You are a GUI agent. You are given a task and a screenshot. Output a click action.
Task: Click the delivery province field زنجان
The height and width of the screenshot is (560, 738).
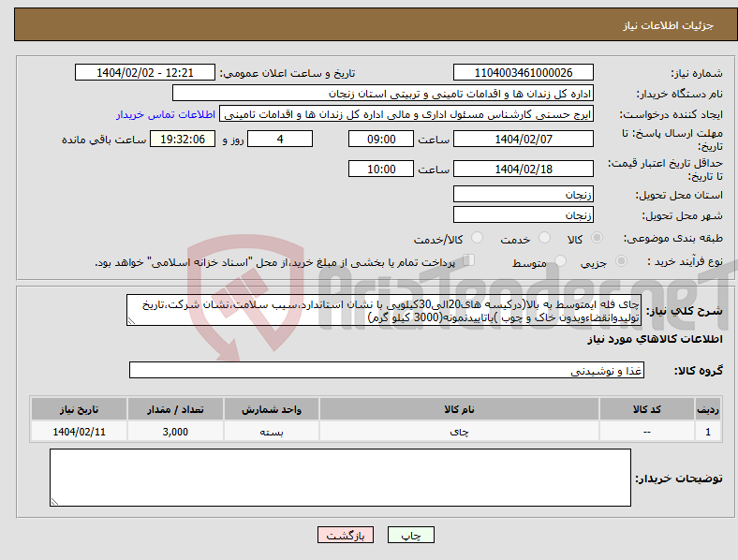[524, 194]
